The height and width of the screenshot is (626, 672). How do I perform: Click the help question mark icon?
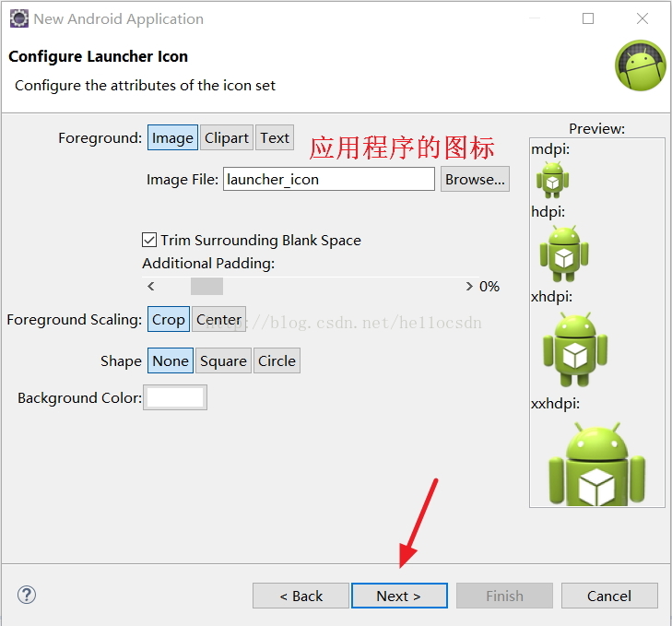click(27, 595)
